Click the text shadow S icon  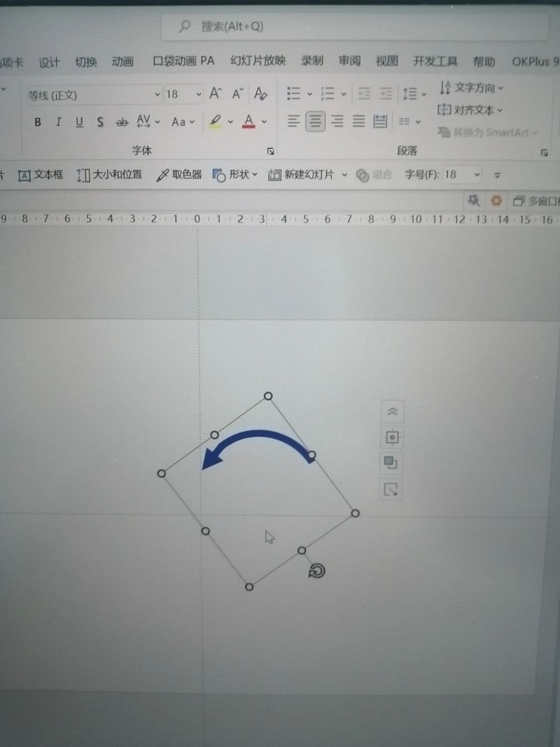click(x=100, y=122)
